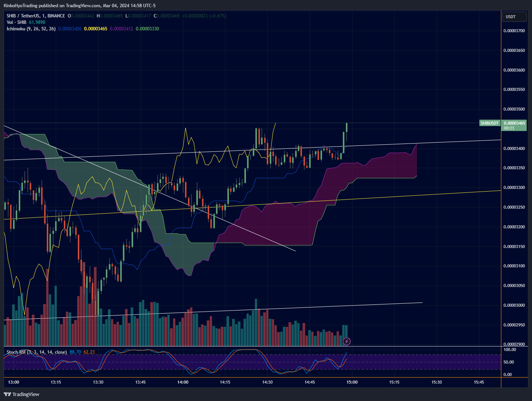This screenshot has height=401, width=532.
Task: Click the Stoch RSI blue value 88.70
Action: [75, 352]
